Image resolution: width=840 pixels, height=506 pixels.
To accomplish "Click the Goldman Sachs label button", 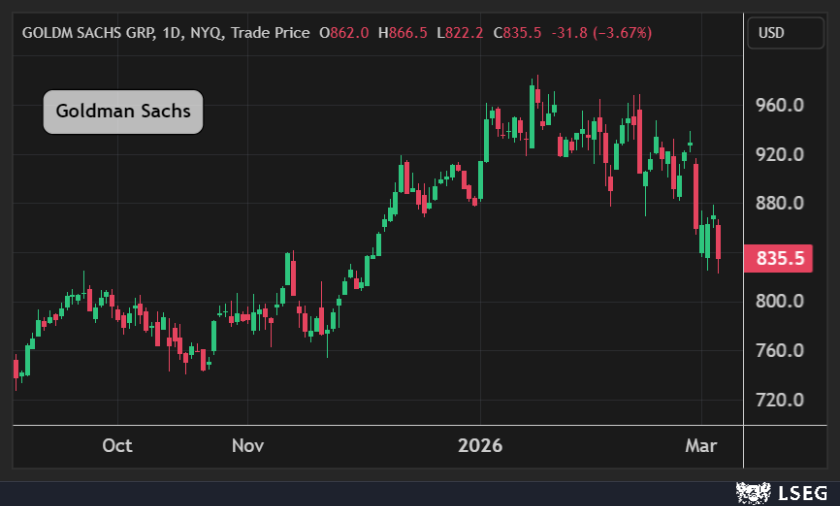I will tap(123, 111).
